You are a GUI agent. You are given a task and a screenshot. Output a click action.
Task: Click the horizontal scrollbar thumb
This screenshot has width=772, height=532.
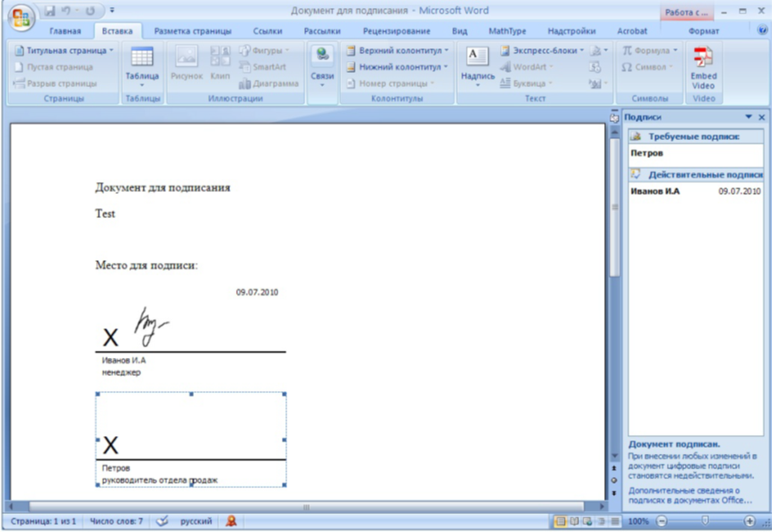click(x=306, y=506)
